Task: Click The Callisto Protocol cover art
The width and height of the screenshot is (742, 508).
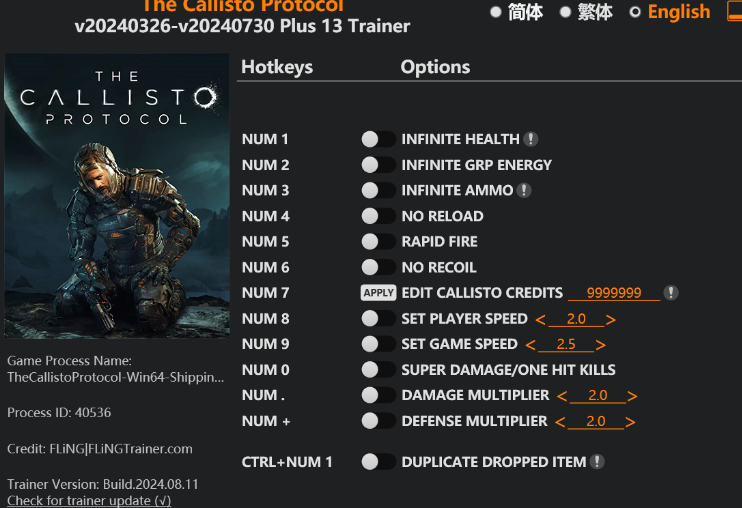Action: (x=117, y=196)
